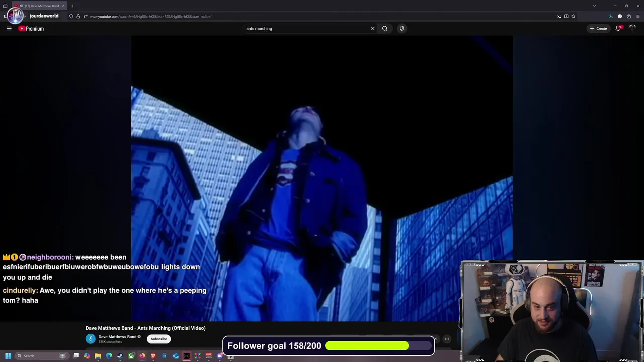Screen dimensions: 644x362
Task: Open Firefox application menu
Action: (x=638, y=16)
